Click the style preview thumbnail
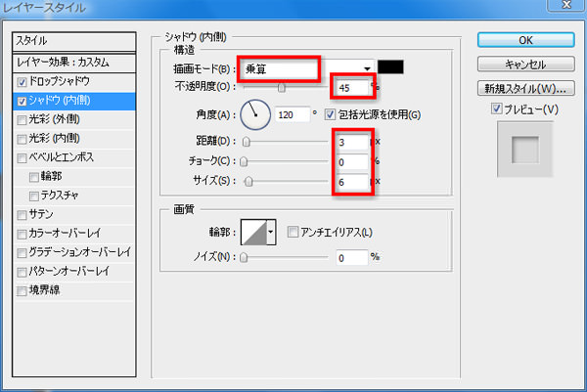This screenshot has height=392, width=587. click(x=524, y=150)
